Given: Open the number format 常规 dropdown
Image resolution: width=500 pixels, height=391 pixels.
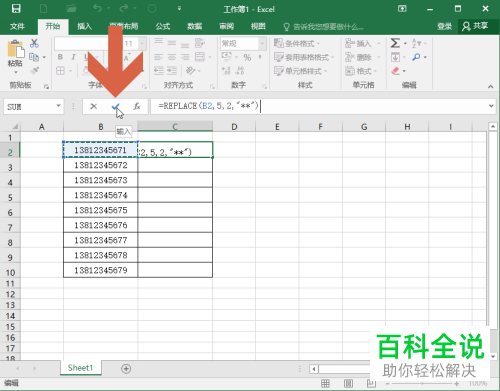Looking at the screenshot, I should coord(262,43).
